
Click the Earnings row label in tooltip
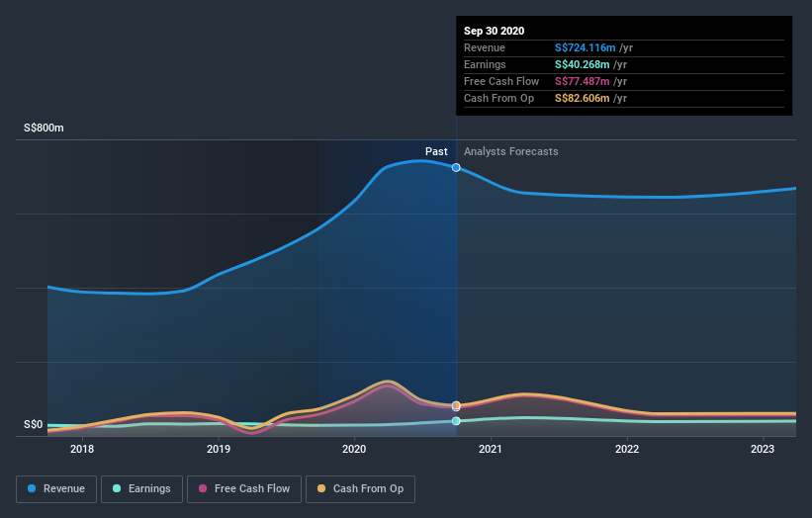click(485, 64)
